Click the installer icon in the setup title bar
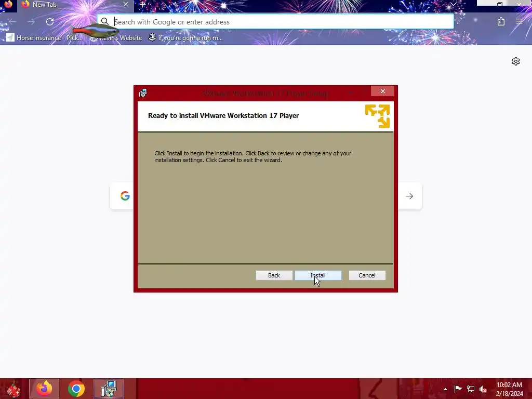Image resolution: width=532 pixels, height=399 pixels. [143, 92]
